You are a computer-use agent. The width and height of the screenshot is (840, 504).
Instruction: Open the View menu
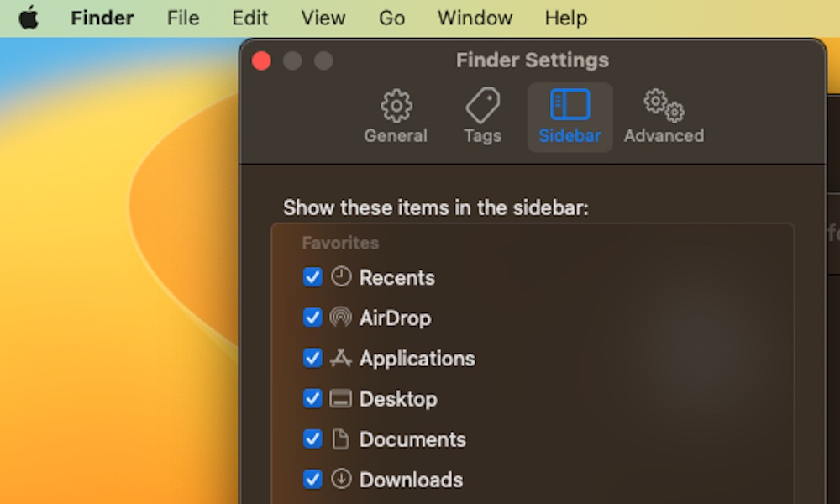pyautogui.click(x=323, y=18)
